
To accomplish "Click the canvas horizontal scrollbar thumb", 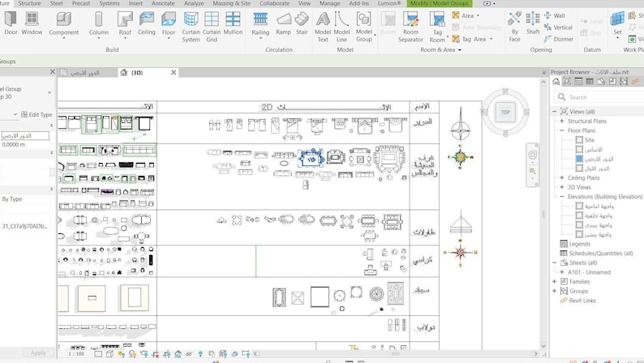I will tap(395, 353).
